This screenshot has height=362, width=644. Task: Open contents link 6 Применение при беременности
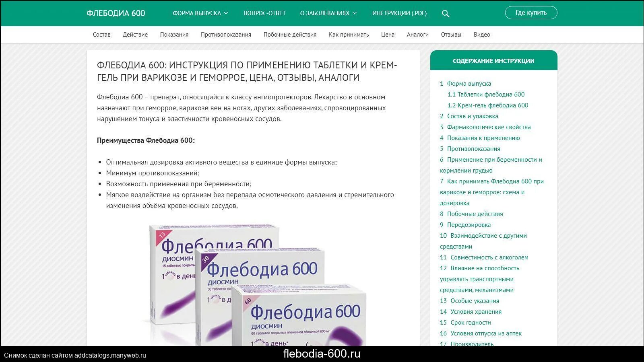point(491,165)
